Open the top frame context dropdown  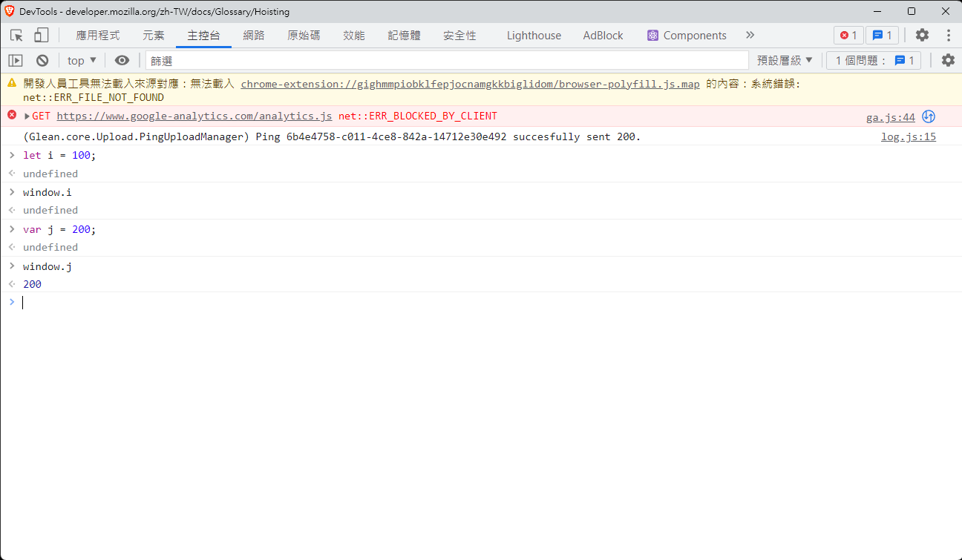point(81,60)
